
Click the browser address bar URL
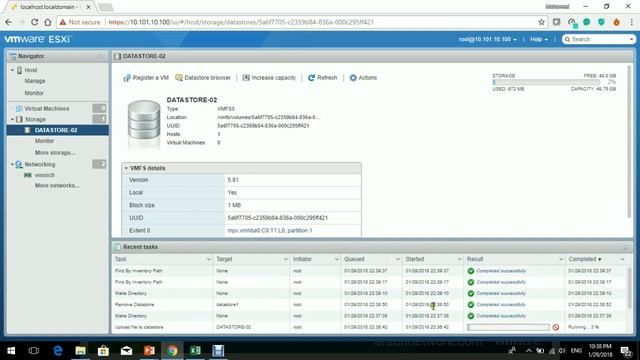241,22
